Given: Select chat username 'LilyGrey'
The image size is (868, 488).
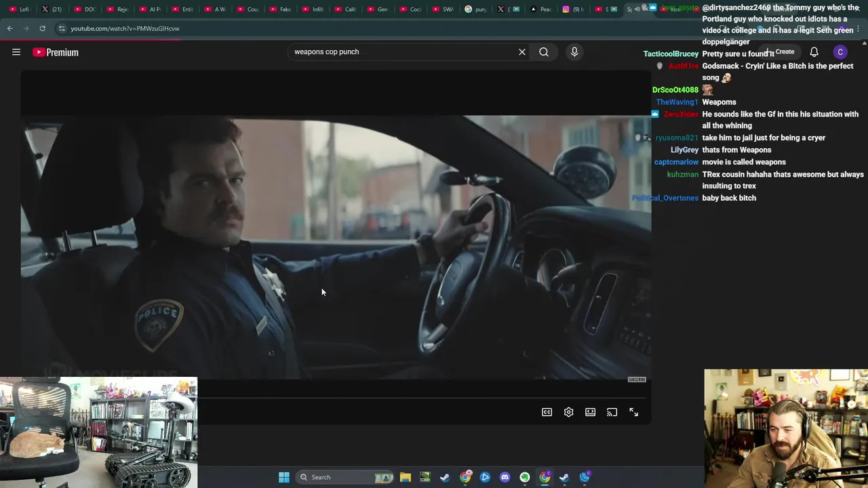Looking at the screenshot, I should tap(684, 150).
